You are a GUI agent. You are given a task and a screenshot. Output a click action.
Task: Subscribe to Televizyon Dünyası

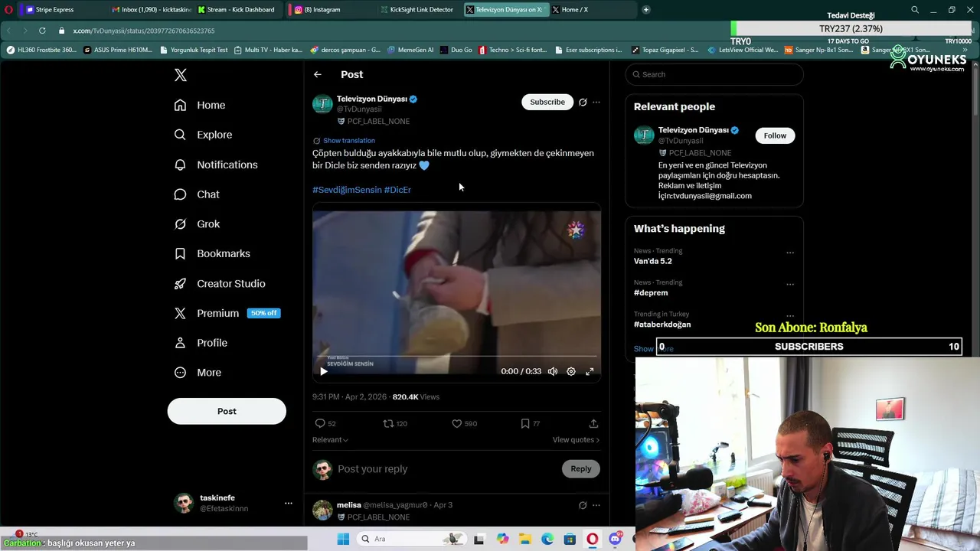pos(547,102)
